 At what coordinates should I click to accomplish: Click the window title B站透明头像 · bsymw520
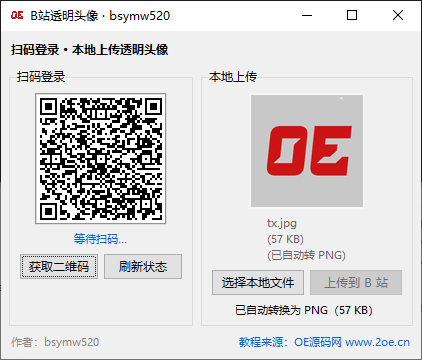pos(100,16)
